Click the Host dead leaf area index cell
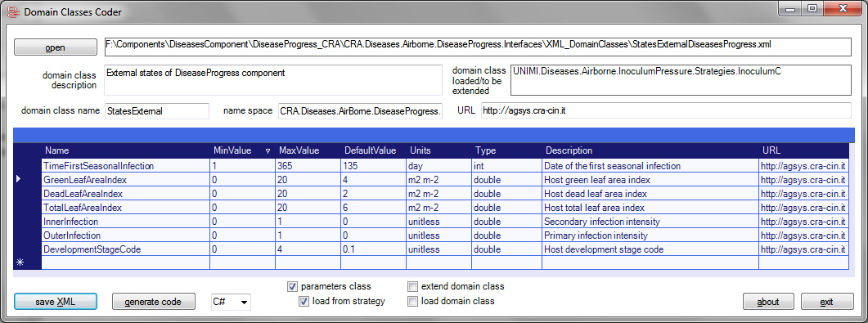The height and width of the screenshot is (323, 868). [x=650, y=194]
